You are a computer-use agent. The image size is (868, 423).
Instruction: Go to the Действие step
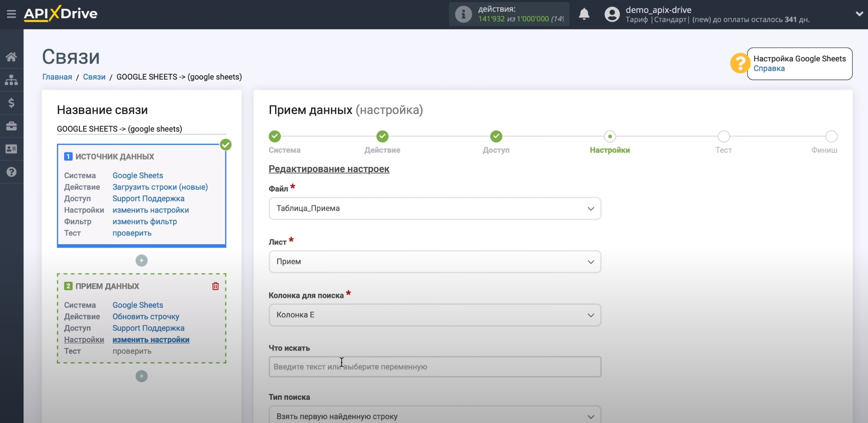[382, 137]
